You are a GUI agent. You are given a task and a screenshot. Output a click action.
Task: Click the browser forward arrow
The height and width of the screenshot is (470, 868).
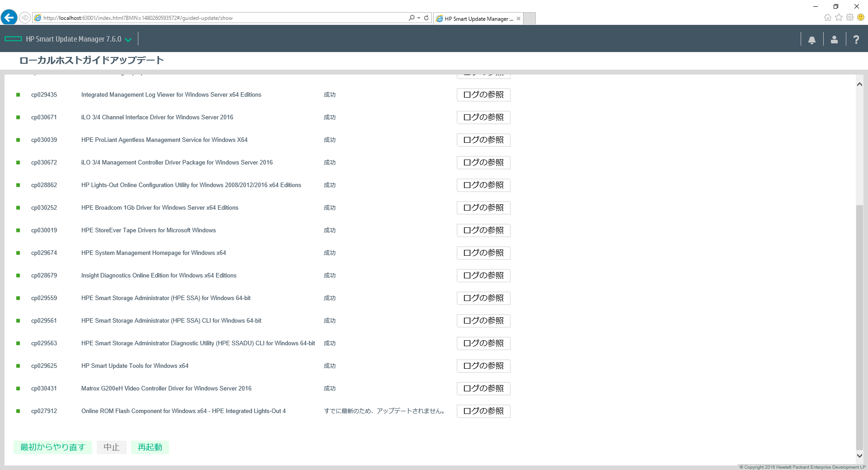pos(25,18)
